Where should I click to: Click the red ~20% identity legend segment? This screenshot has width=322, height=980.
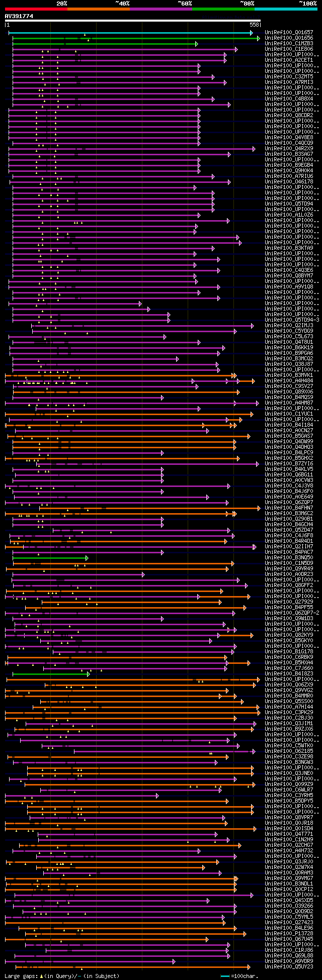pyautogui.click(x=36, y=9)
